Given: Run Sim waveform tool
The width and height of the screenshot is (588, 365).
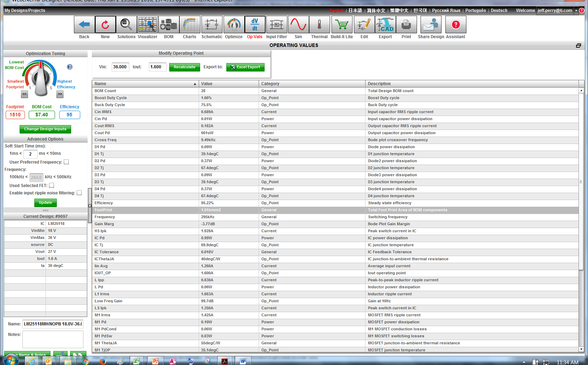Looking at the screenshot, I should (x=298, y=25).
